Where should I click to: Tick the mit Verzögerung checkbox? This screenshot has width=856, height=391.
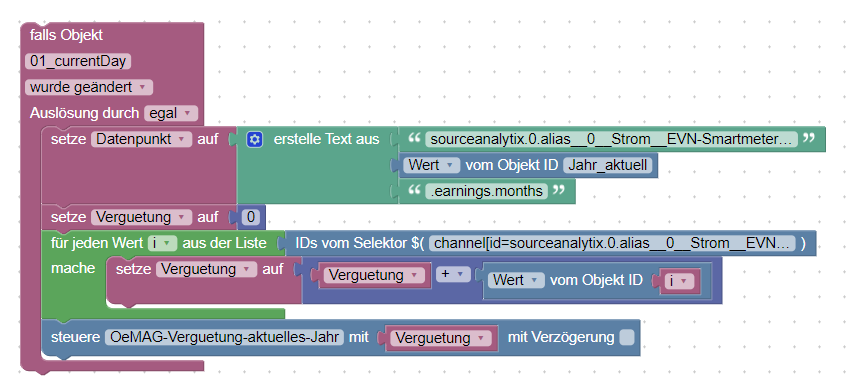point(627,337)
